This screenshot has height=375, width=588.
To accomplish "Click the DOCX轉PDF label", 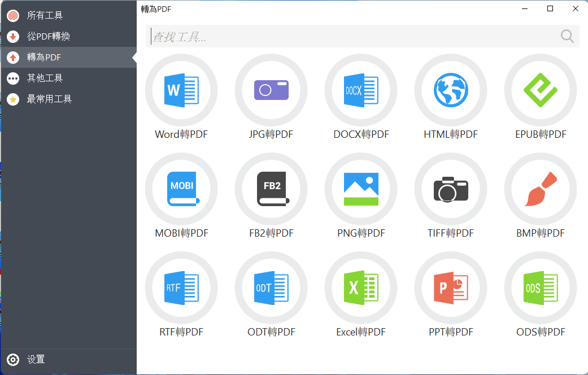I will pyautogui.click(x=361, y=134).
